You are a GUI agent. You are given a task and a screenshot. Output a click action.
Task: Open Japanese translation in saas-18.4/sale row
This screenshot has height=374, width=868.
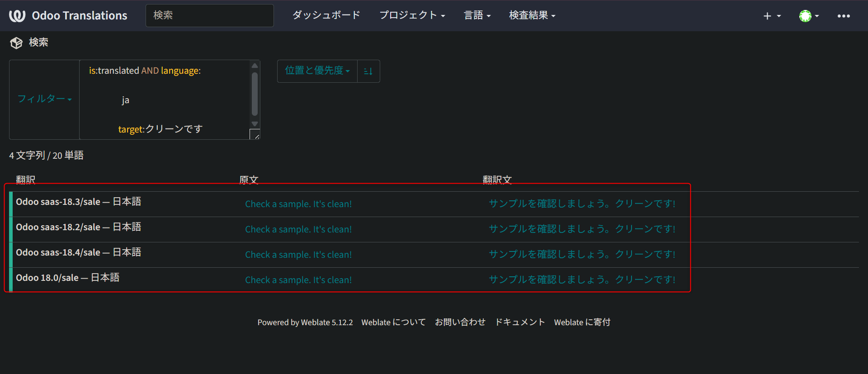coord(582,255)
